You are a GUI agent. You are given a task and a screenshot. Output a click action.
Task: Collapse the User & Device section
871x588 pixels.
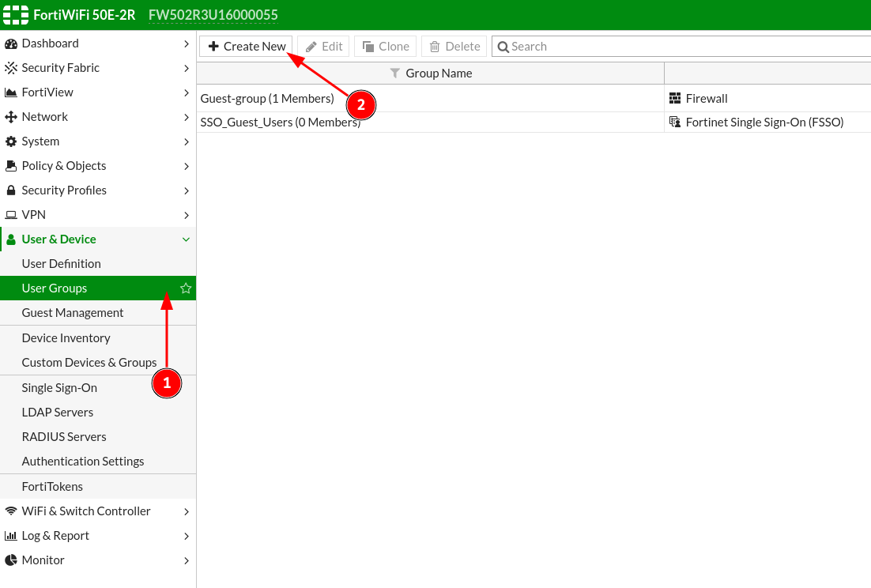[186, 239]
